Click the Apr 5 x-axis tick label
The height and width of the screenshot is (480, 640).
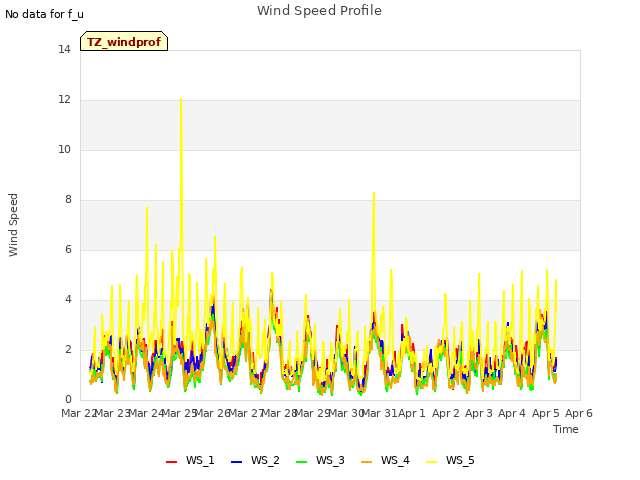545,413
